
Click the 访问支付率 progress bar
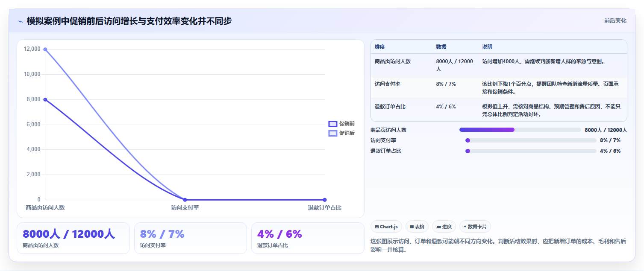[x=531, y=140]
